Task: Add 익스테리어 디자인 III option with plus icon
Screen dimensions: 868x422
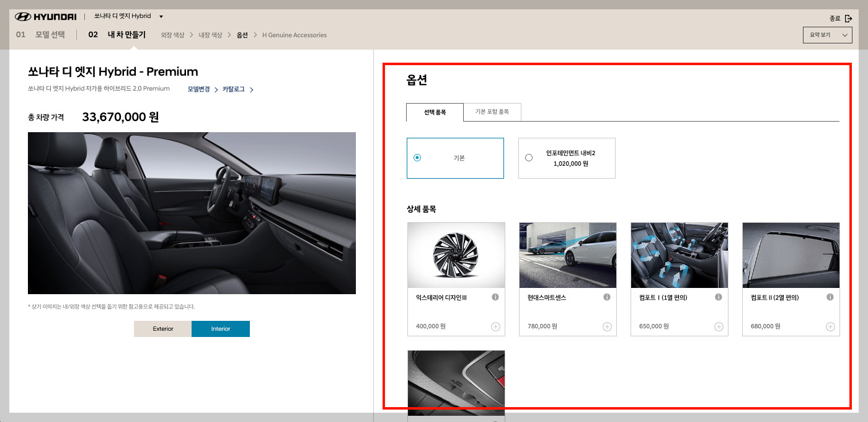Action: click(495, 326)
